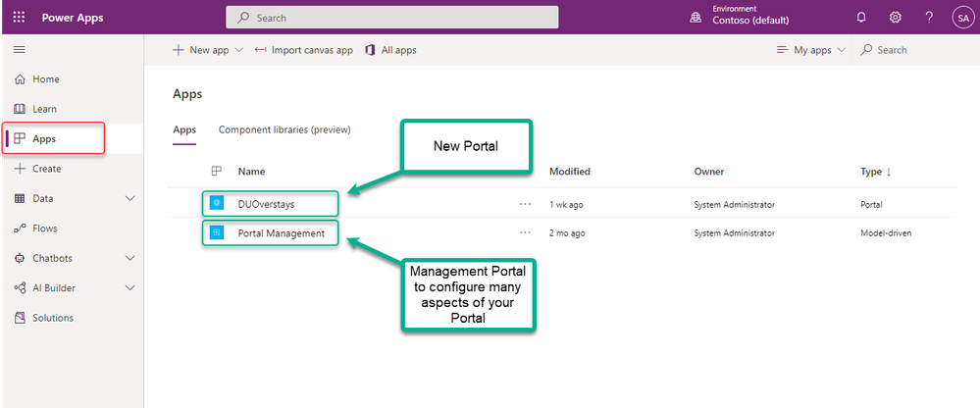Expand the AI Builder section chevron
Viewport: 980px width, 408px height.
(130, 288)
